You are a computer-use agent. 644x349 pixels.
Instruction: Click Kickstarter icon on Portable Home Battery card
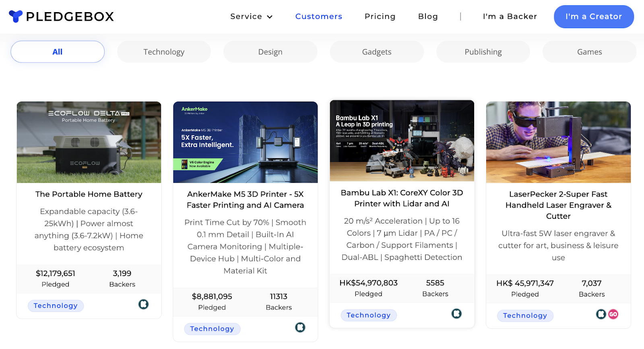tap(143, 304)
